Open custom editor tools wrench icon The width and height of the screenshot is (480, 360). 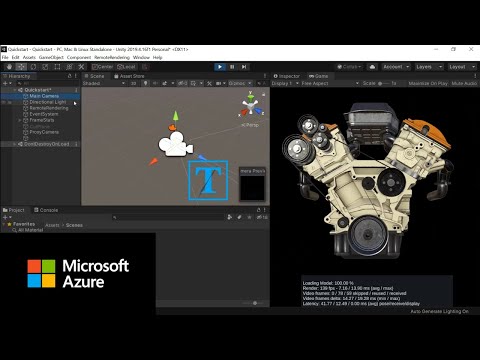[x=81, y=67]
